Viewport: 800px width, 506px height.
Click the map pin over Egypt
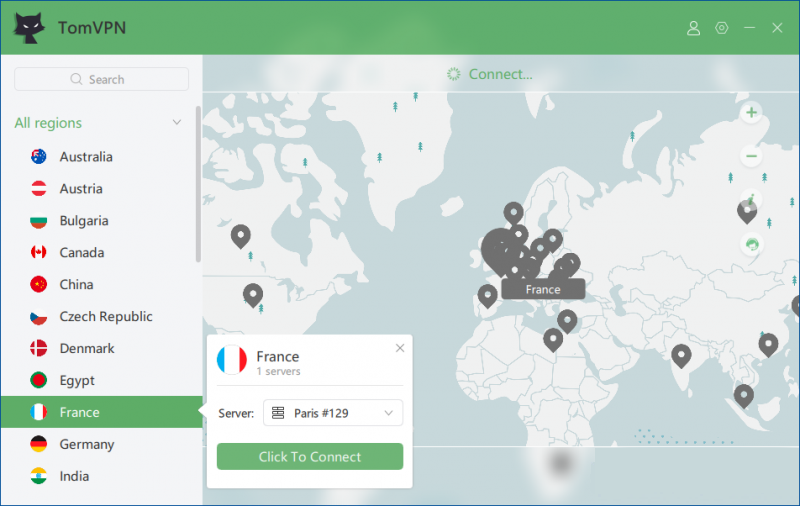tap(553, 339)
